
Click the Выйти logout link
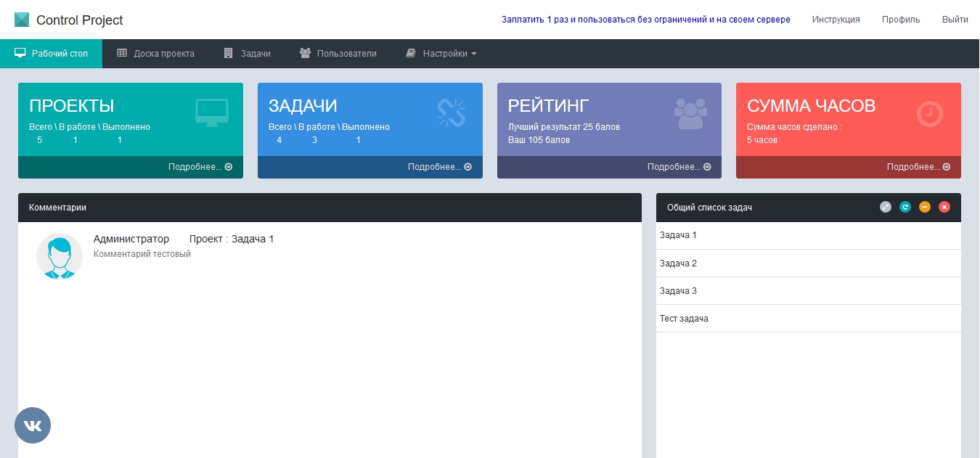pos(955,20)
